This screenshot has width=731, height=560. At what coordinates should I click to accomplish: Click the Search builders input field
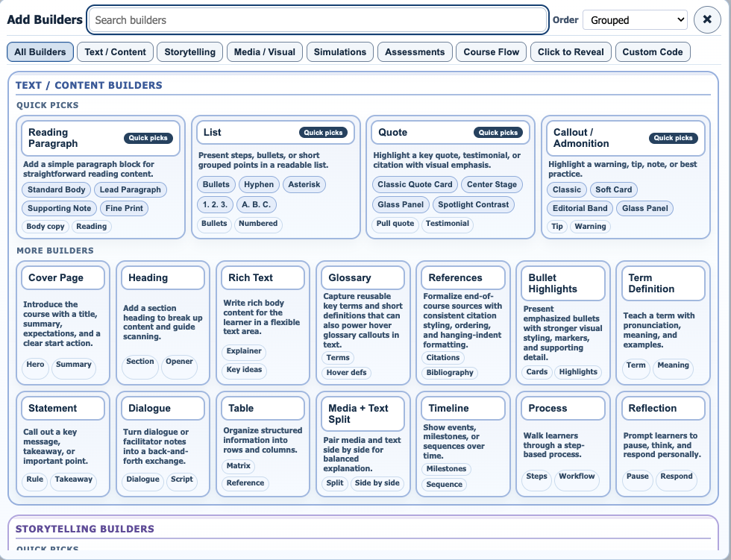(x=318, y=20)
